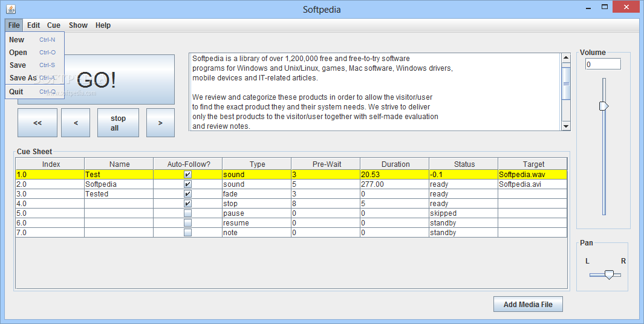Click the < previous cue button

coord(76,123)
